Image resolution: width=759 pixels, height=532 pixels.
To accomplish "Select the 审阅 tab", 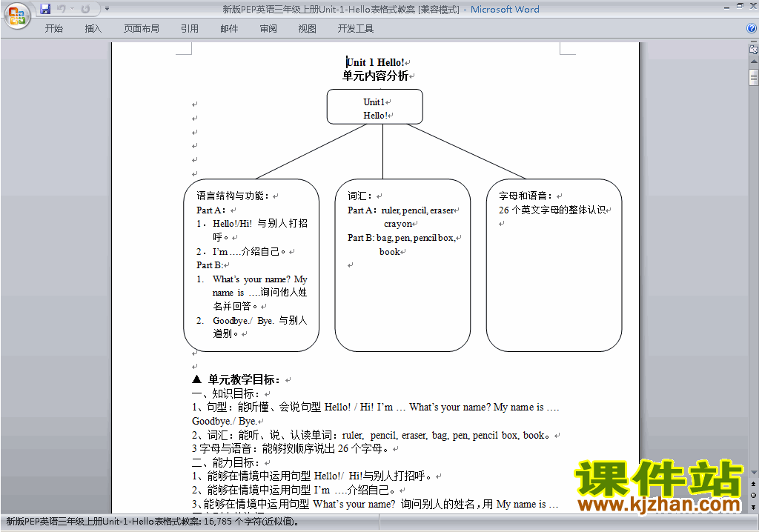I will tap(268, 29).
